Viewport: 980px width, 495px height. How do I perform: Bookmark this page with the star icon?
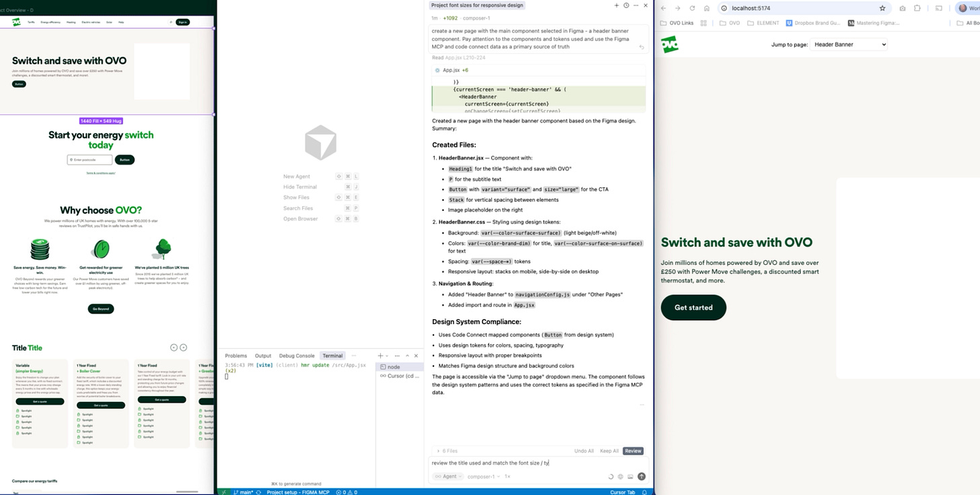coord(882,8)
